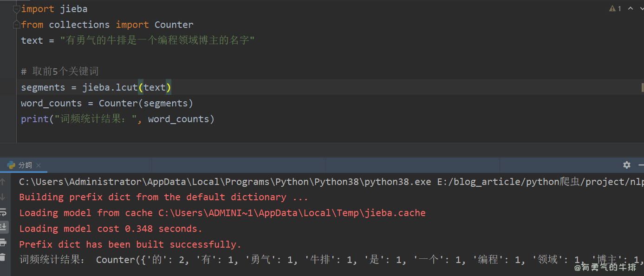
Task: Click the down stack trace arrow
Action: 3,197
